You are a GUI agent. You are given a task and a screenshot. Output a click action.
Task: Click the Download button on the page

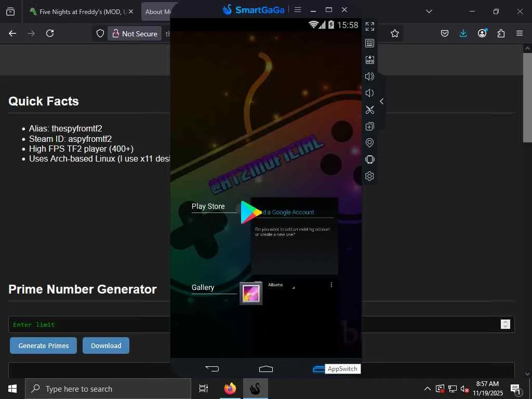(106, 345)
